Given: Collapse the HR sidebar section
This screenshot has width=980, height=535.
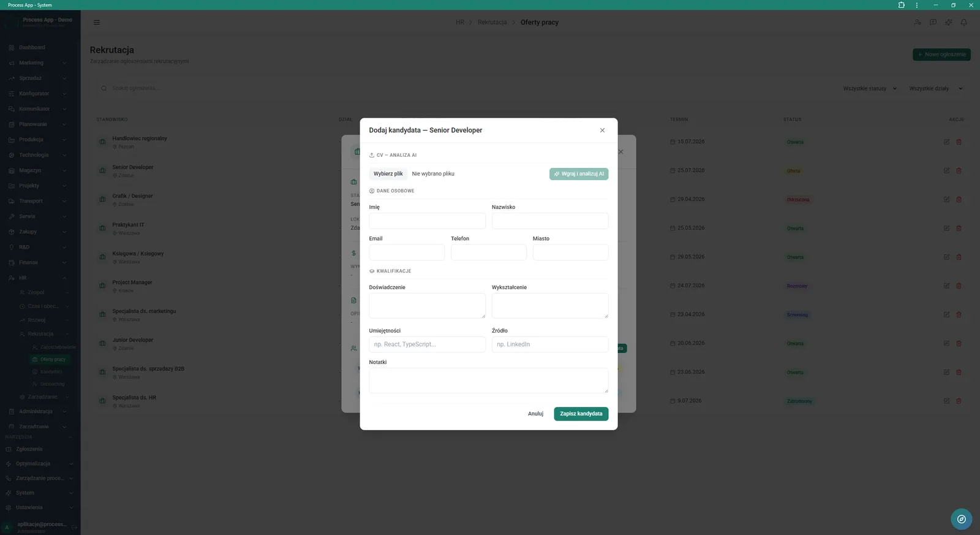Looking at the screenshot, I should point(37,278).
